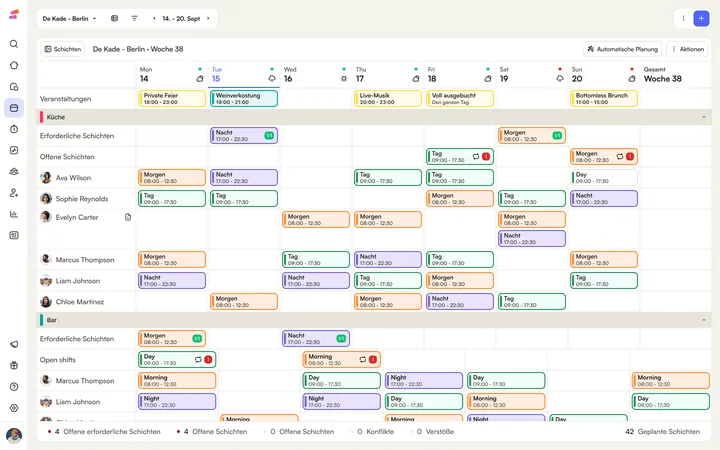Open the search icon in the sidebar
720x450 pixels.
point(14,44)
